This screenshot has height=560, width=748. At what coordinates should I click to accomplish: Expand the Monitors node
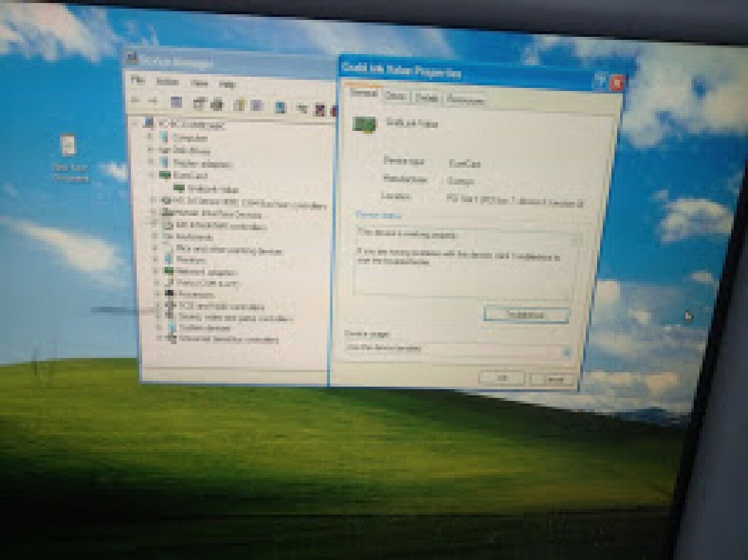click(155, 259)
